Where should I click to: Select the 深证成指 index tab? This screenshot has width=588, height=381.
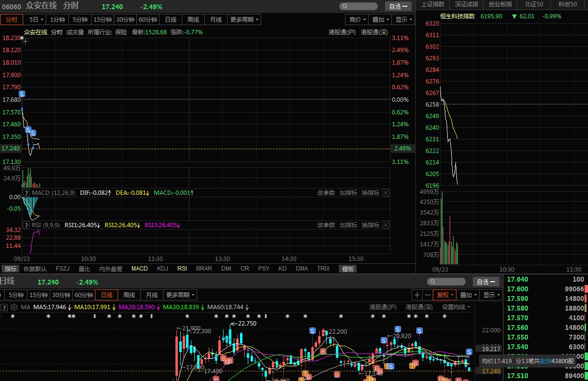coord(467,4)
